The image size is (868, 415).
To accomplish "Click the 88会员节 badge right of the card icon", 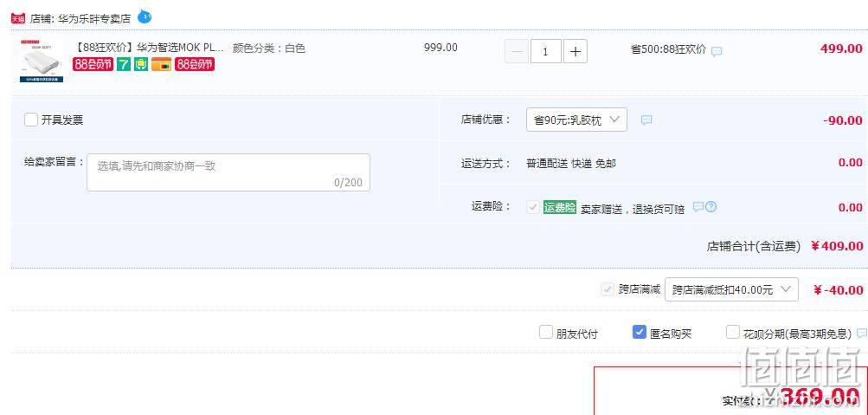I will (x=195, y=64).
